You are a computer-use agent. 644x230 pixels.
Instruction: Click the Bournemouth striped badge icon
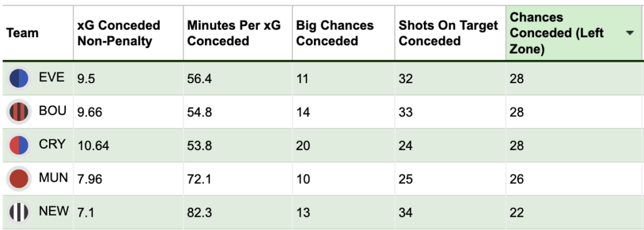[19, 112]
